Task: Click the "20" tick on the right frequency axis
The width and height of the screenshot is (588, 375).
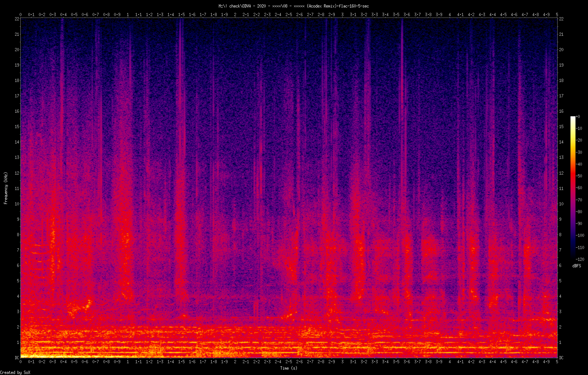Action: (561, 50)
